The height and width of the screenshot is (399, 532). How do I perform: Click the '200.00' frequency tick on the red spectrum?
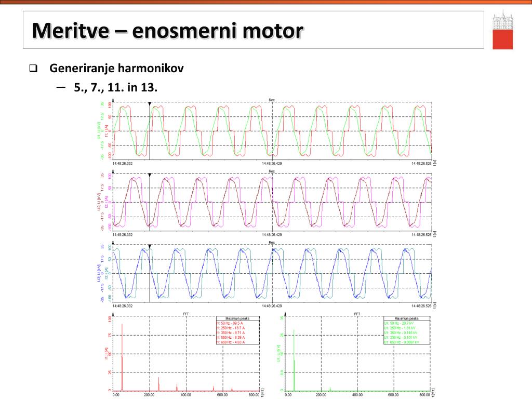click(149, 395)
